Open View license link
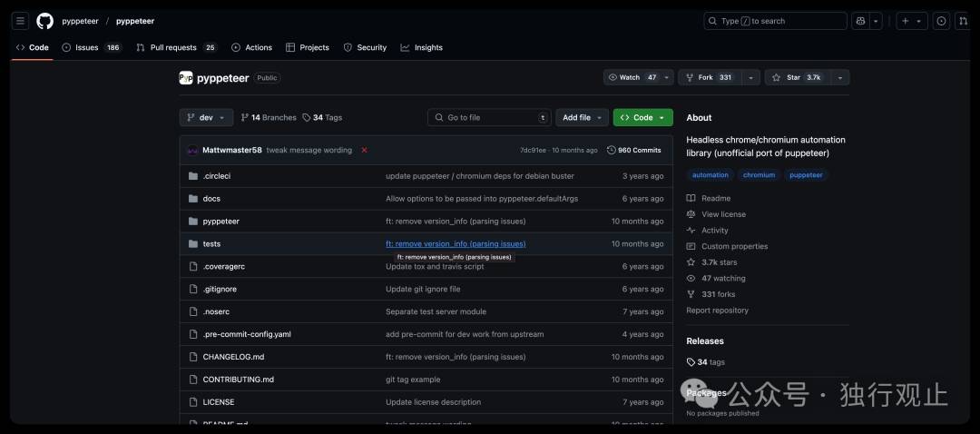The image size is (980, 434). click(x=716, y=214)
